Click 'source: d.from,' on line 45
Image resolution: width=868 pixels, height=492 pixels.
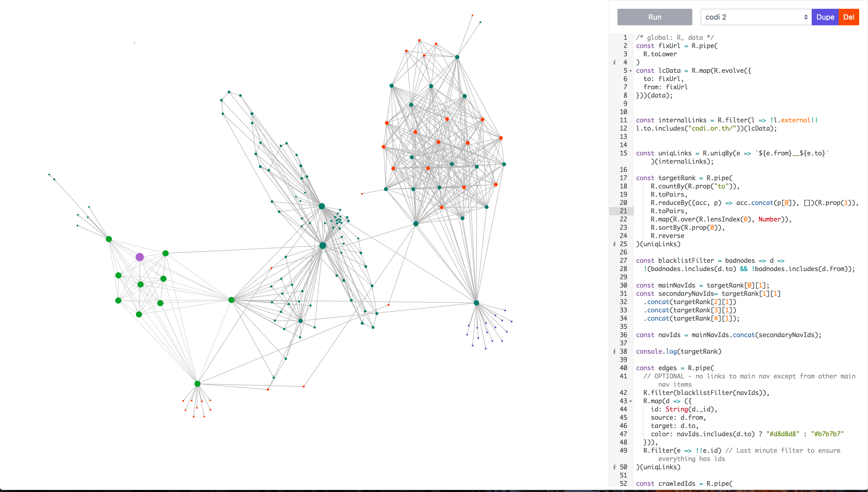pos(678,418)
